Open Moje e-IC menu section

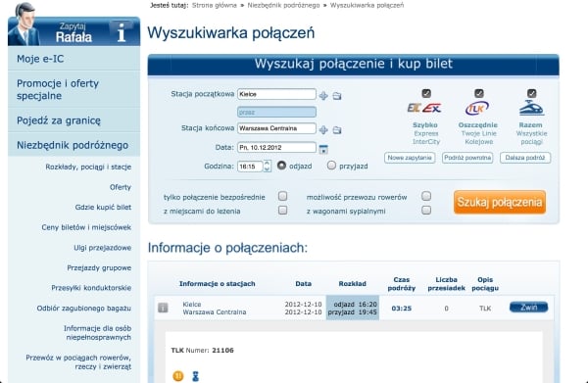click(73, 59)
